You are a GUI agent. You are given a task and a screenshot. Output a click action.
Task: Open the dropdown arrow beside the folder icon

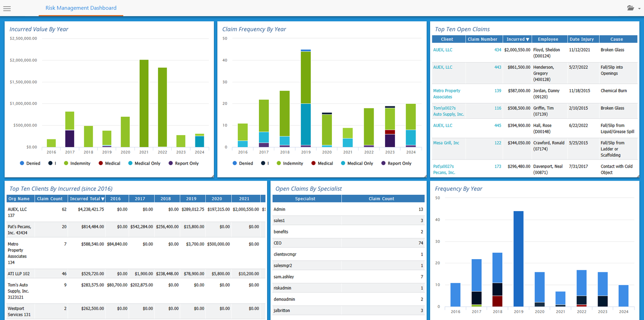[x=639, y=9]
